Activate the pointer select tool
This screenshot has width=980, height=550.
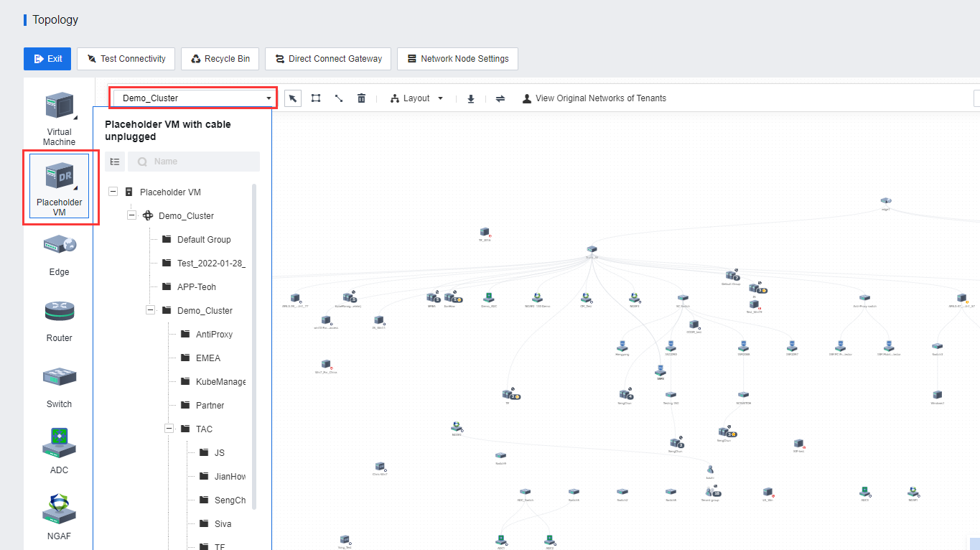(293, 98)
